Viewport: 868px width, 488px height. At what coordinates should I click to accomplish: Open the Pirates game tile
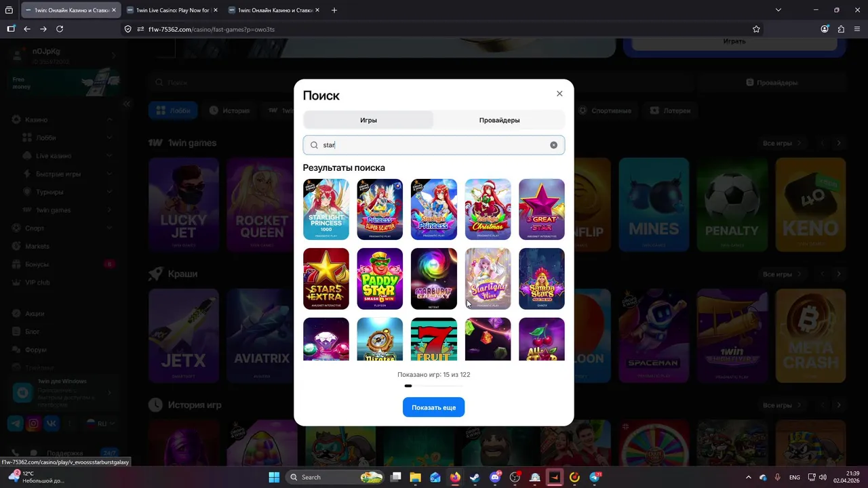[380, 339]
